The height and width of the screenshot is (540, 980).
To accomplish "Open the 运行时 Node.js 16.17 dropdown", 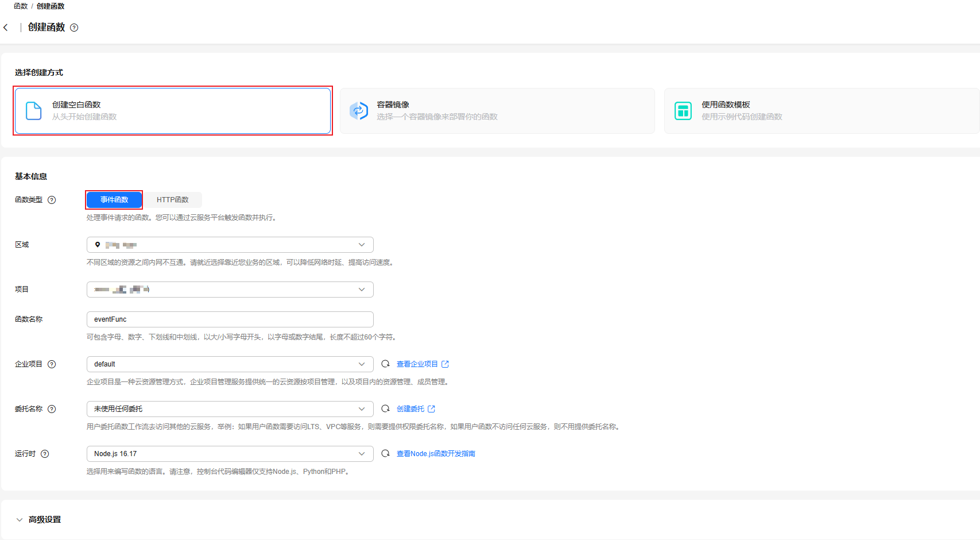I will tap(230, 454).
